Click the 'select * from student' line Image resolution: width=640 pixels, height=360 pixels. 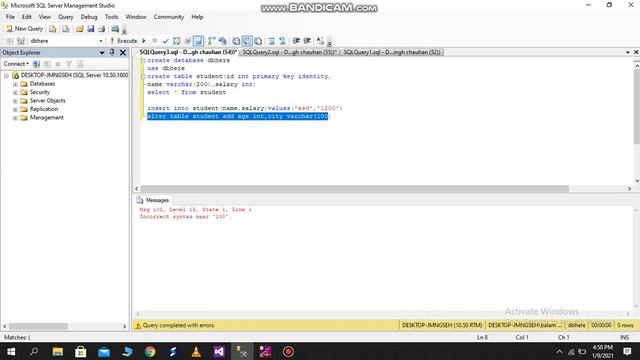[x=187, y=92]
